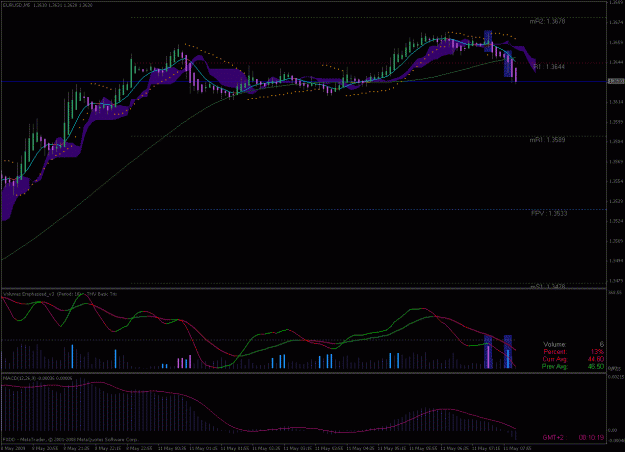The height and width of the screenshot is (452, 625).
Task: Click the 9 May 21:25 time label
Action: coord(77,448)
